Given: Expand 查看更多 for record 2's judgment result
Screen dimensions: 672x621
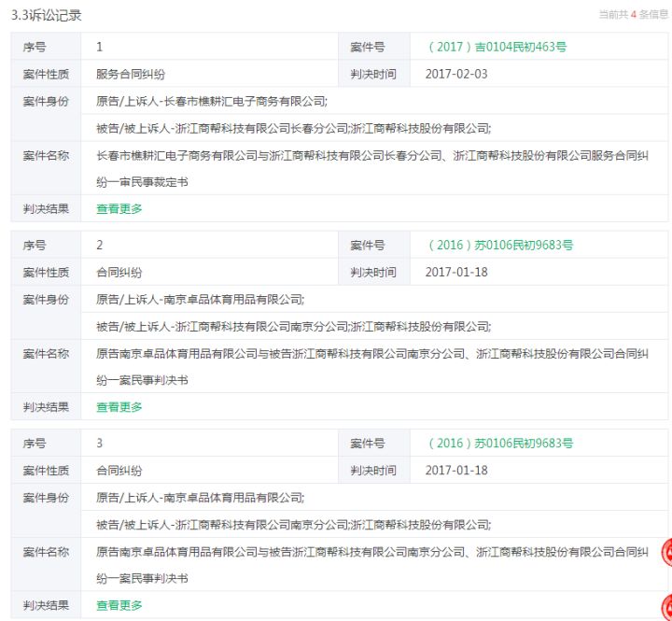Looking at the screenshot, I should [119, 407].
